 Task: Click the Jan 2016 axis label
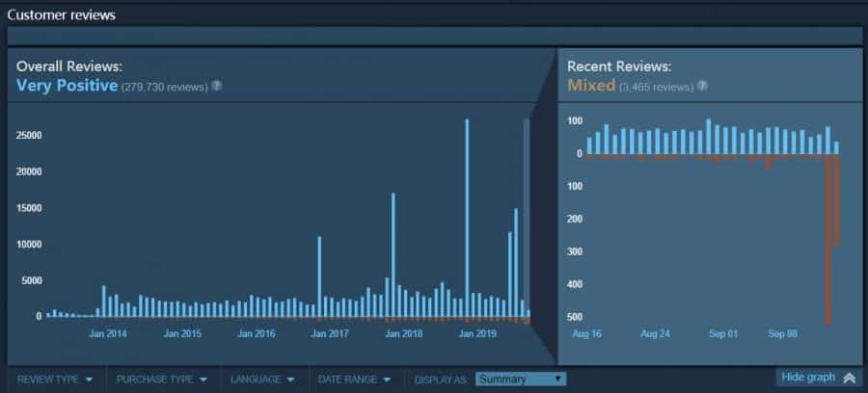pos(256,334)
